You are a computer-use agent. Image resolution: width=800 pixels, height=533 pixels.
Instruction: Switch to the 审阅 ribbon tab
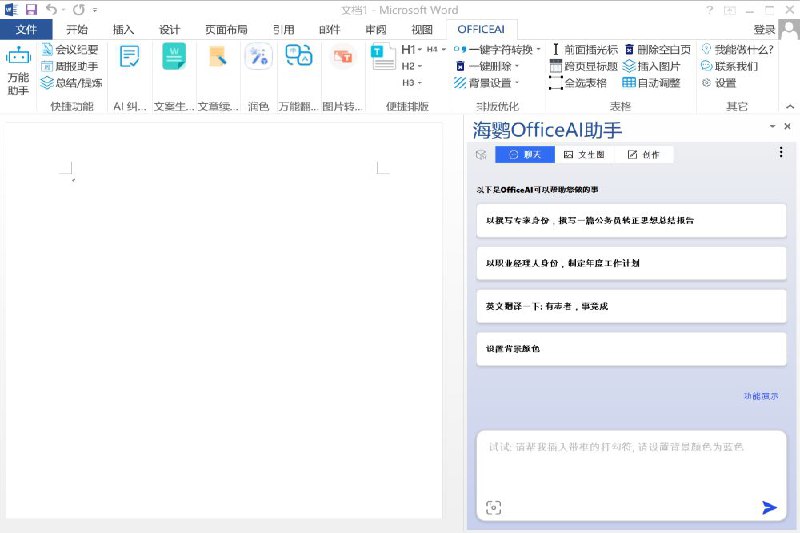(x=376, y=30)
